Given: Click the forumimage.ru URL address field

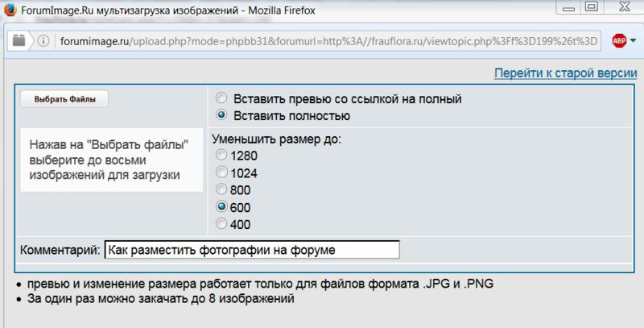Looking at the screenshot, I should tap(322, 41).
